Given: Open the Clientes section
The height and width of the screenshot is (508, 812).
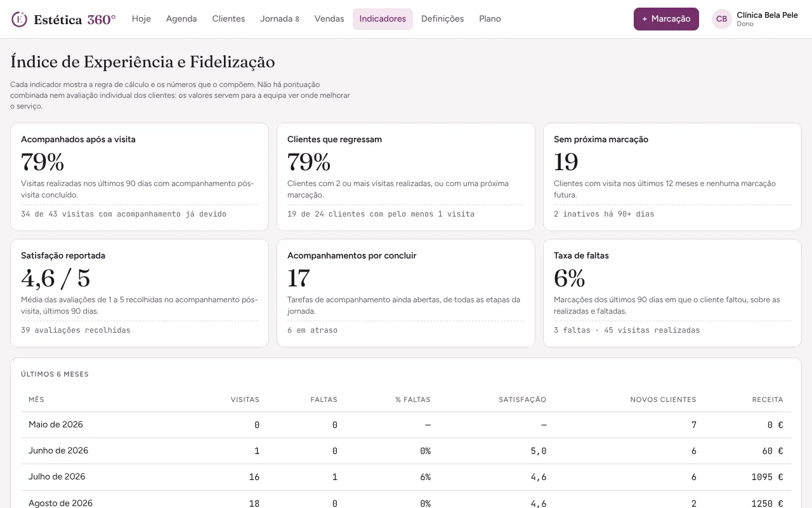Looking at the screenshot, I should point(228,19).
